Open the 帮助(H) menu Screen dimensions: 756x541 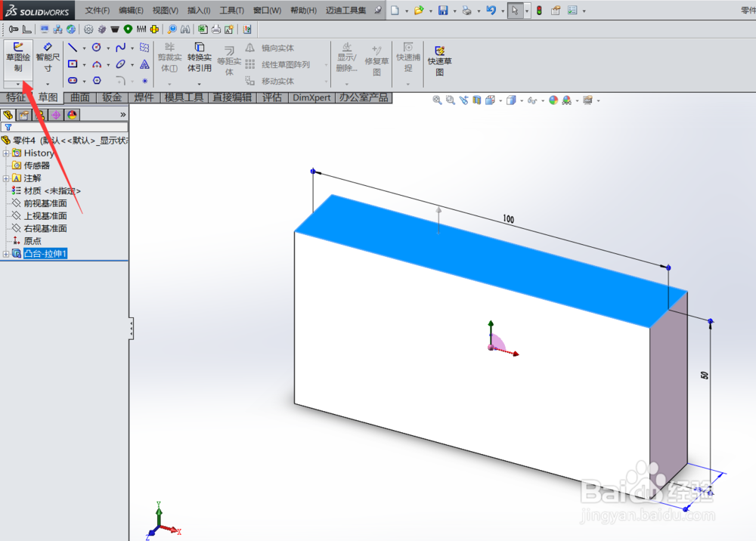[x=304, y=10]
